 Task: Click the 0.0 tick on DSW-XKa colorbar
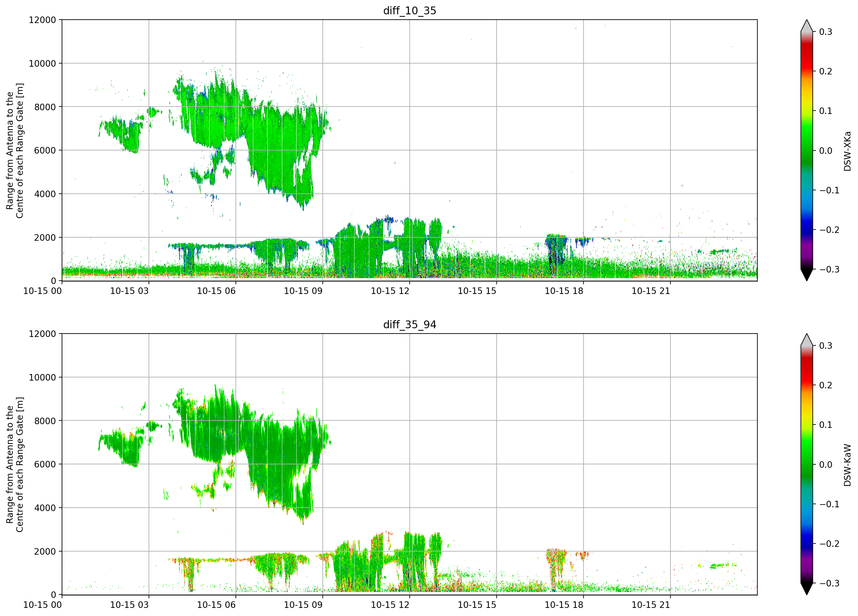(x=826, y=150)
